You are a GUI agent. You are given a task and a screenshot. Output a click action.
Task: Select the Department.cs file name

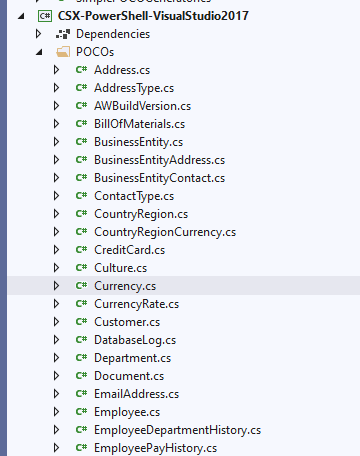coord(133,358)
